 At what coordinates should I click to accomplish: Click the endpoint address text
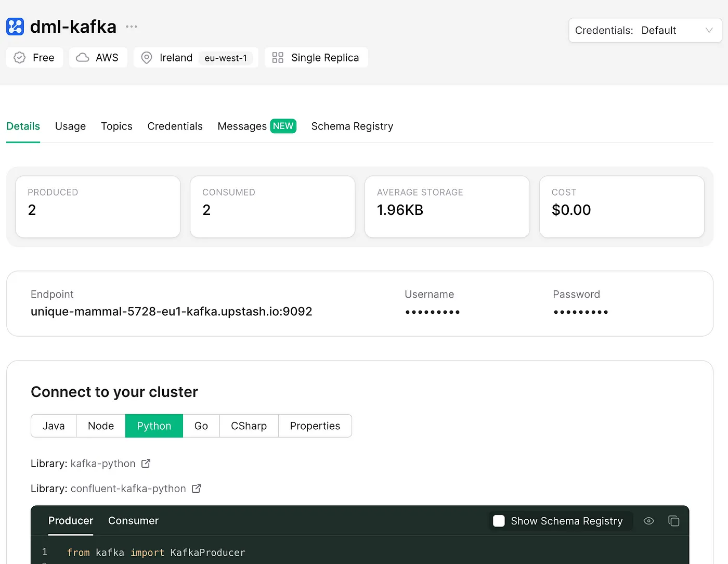171,312
